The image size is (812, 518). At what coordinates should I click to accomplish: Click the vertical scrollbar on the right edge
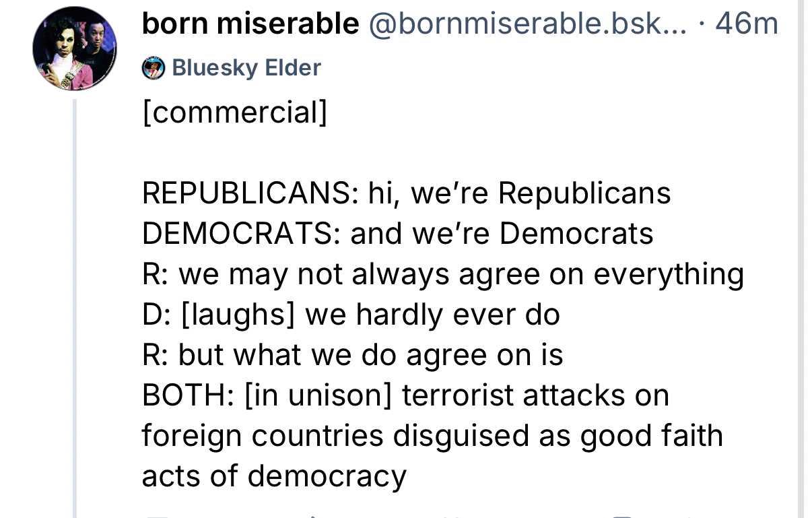click(801, 259)
